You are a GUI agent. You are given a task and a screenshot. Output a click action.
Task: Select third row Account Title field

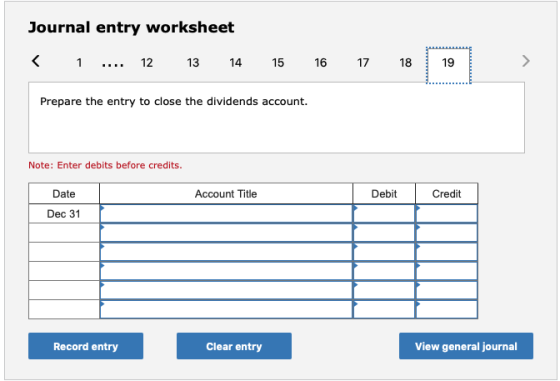click(x=226, y=252)
